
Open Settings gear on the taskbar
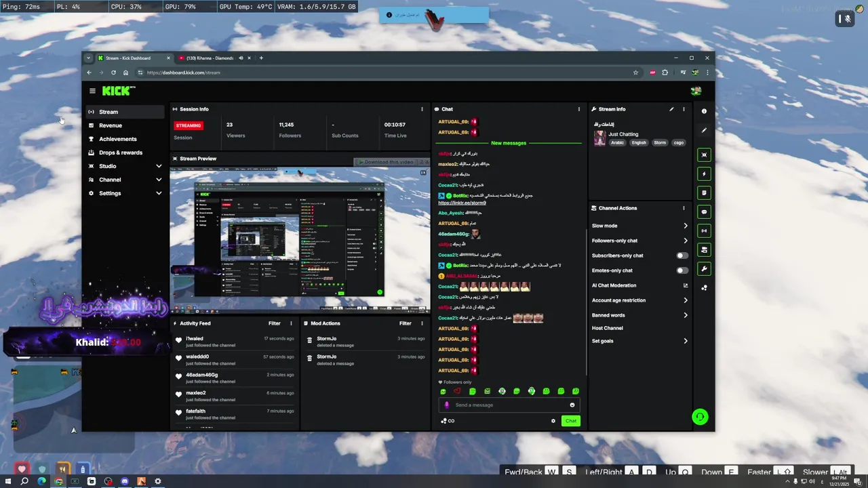[158, 481]
